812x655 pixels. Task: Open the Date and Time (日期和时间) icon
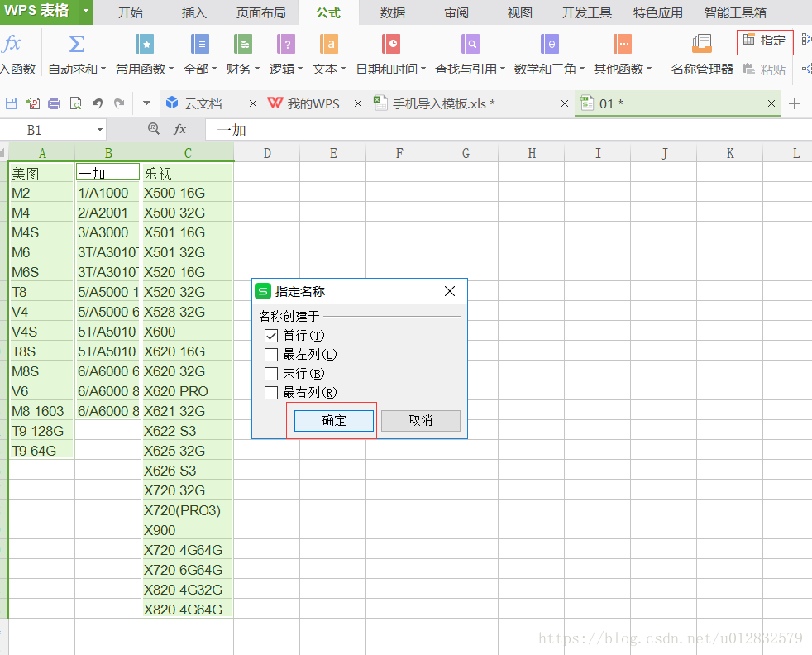(x=391, y=44)
